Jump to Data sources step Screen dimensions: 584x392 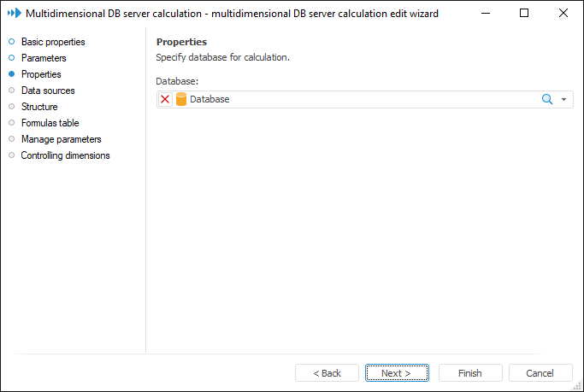pyautogui.click(x=48, y=91)
